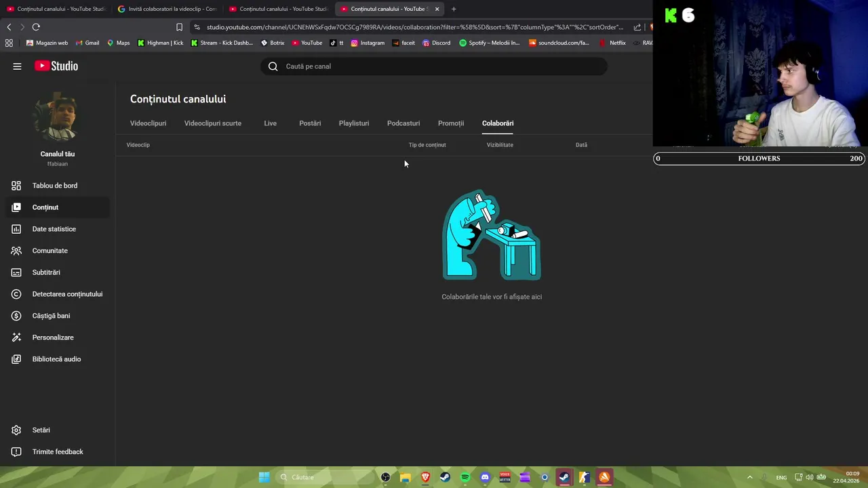
Task: Click the bookmark icon in address bar
Action: tap(179, 27)
